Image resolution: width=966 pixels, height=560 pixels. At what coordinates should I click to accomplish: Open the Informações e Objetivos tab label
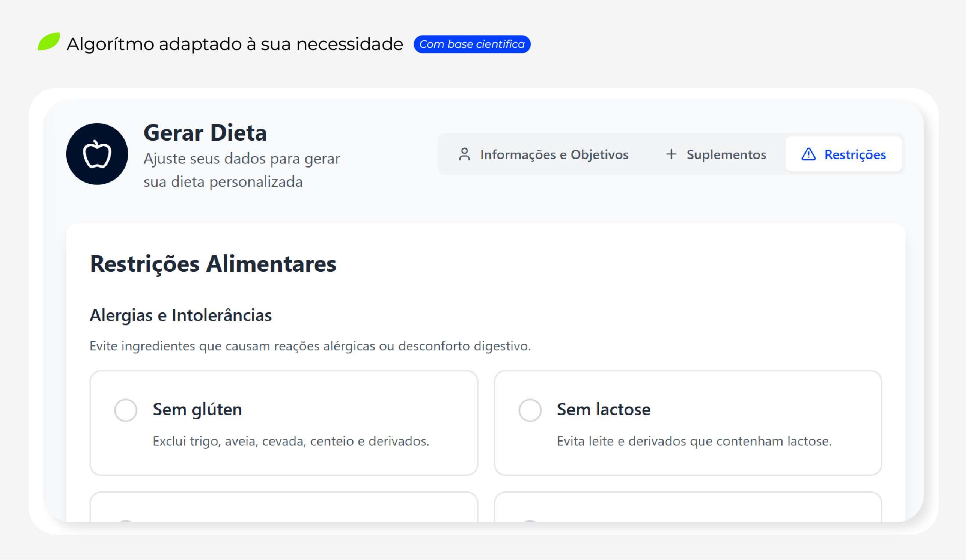point(554,154)
